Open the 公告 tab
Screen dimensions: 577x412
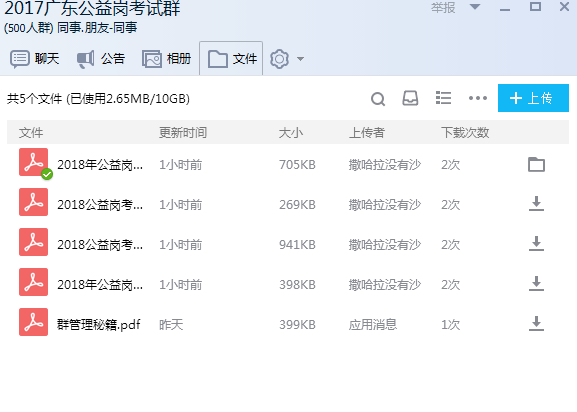[x=101, y=59]
